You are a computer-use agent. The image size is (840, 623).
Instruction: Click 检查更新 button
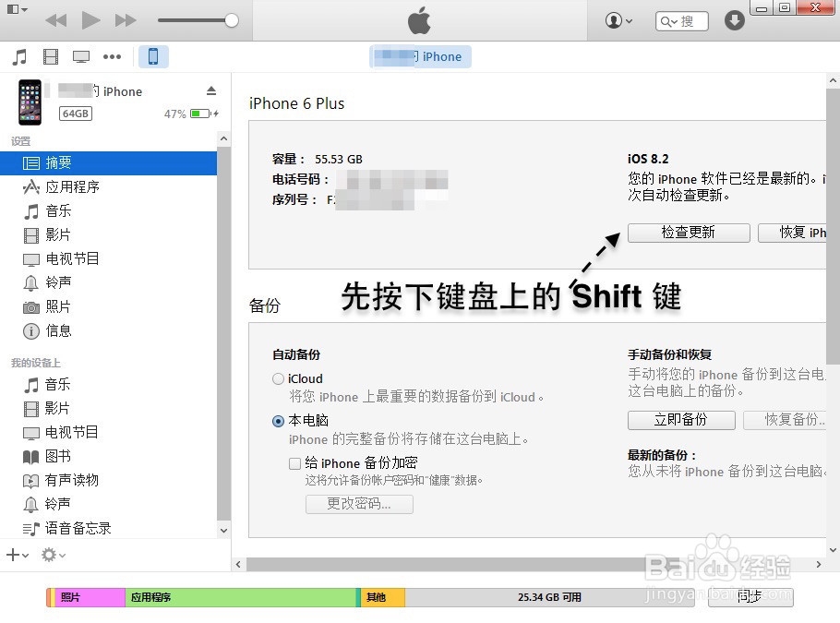(689, 233)
